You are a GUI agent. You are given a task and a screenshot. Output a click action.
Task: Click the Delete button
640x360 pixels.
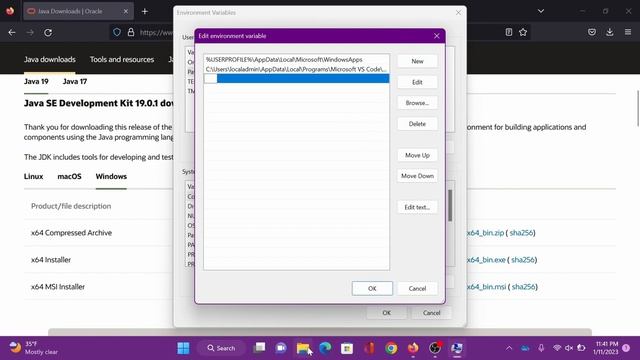pyautogui.click(x=417, y=124)
